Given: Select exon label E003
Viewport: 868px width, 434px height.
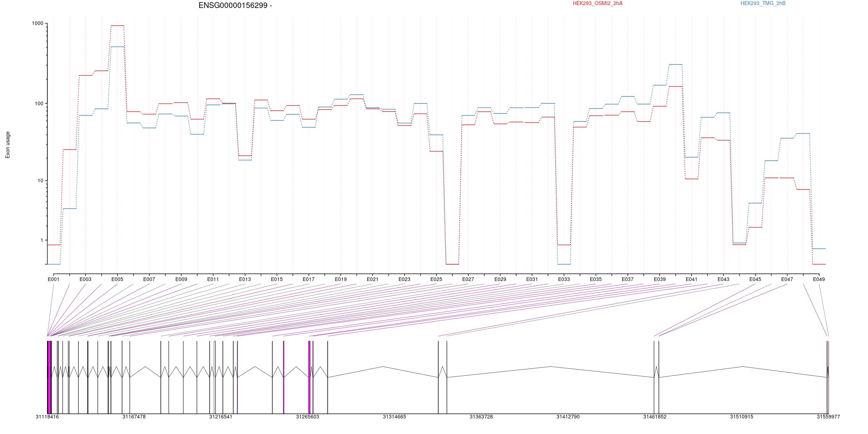Looking at the screenshot, I should pos(85,279).
